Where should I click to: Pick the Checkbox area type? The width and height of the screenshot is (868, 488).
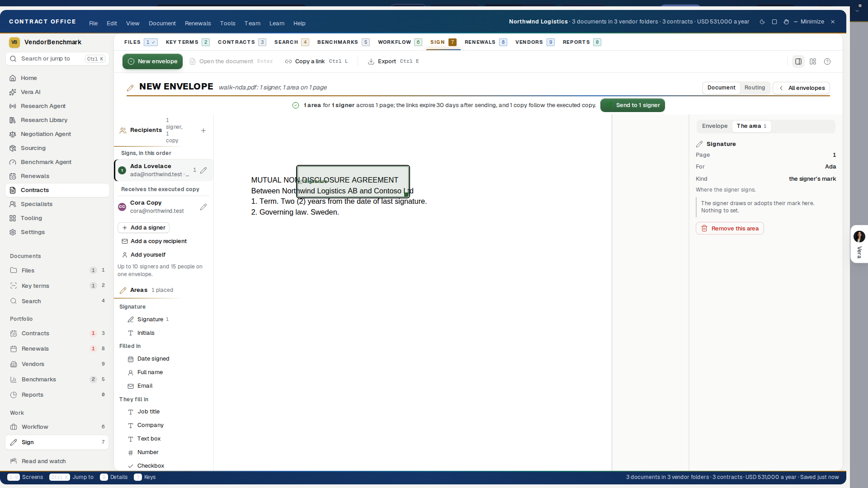[150, 466]
